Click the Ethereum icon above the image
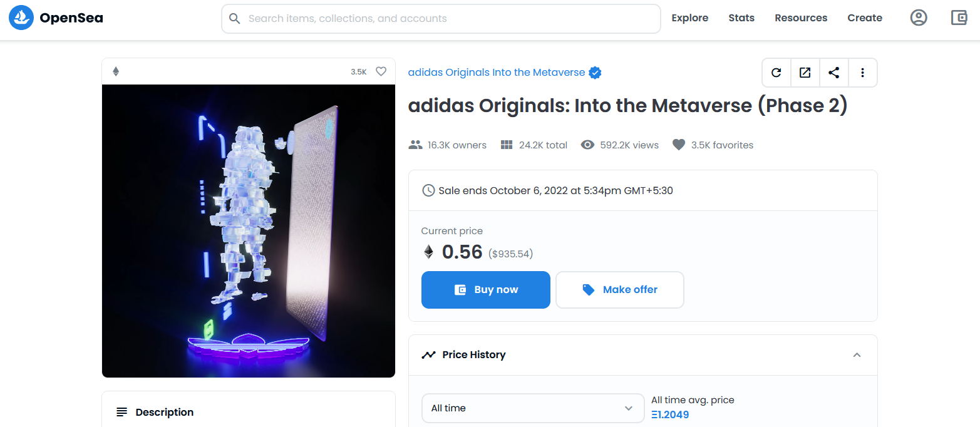980x427 pixels. (x=116, y=72)
